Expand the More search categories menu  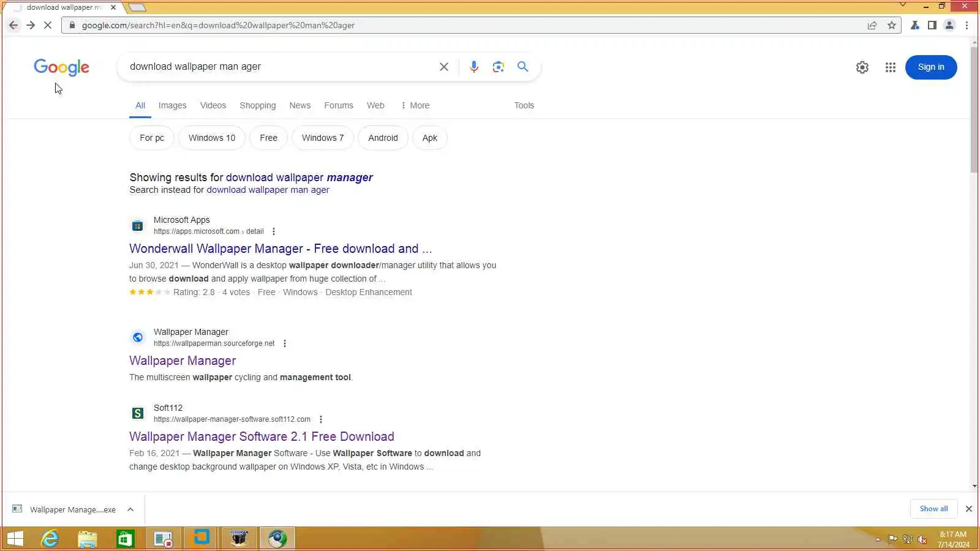415,105
